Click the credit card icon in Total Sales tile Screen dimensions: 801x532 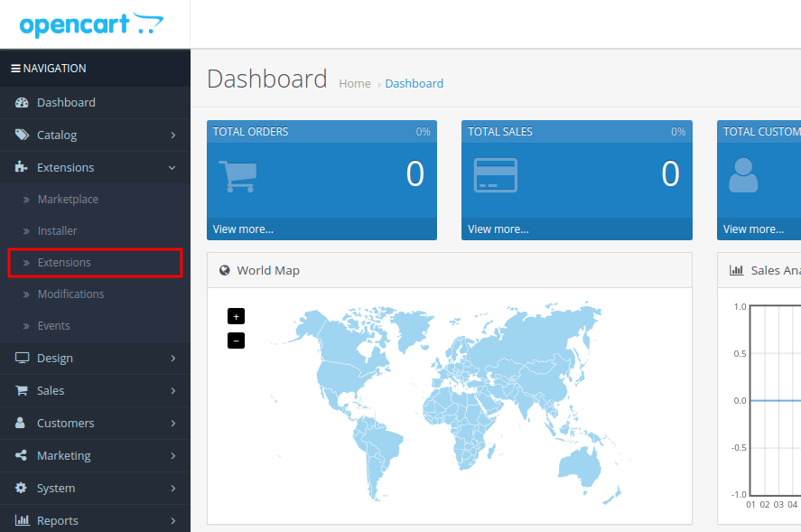tap(496, 175)
